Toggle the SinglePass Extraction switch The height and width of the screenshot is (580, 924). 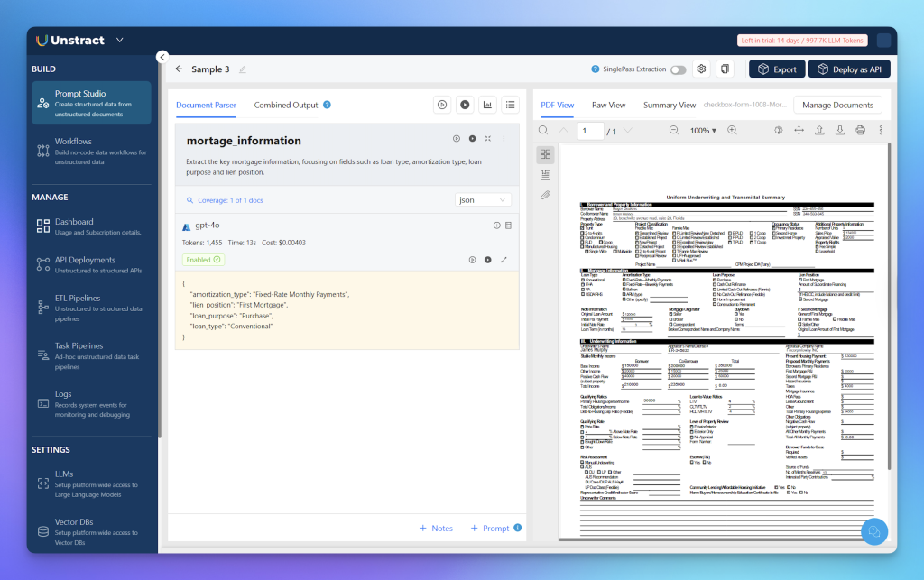click(677, 69)
